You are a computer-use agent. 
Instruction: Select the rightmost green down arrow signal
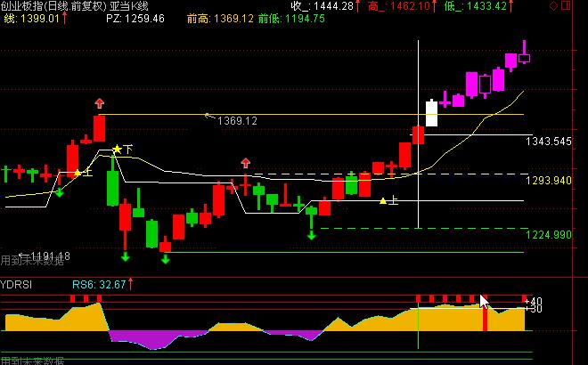point(312,234)
